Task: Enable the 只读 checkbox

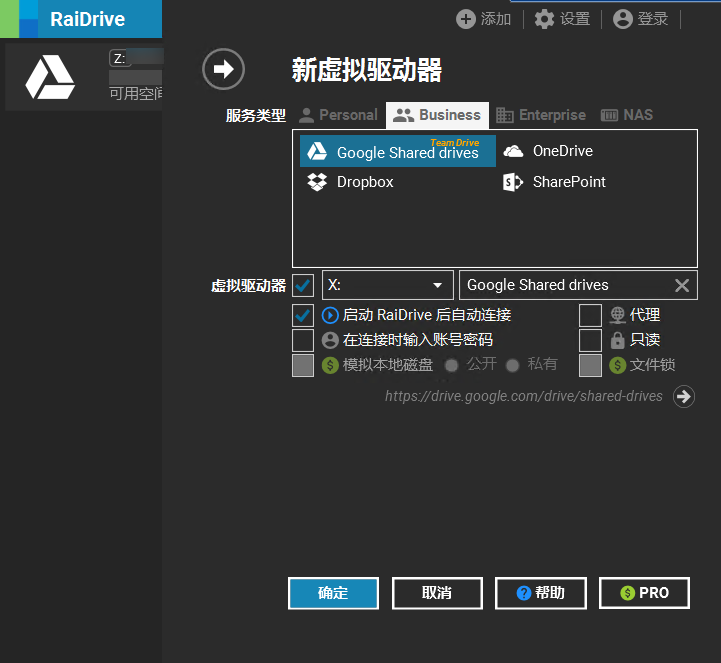Action: (590, 340)
